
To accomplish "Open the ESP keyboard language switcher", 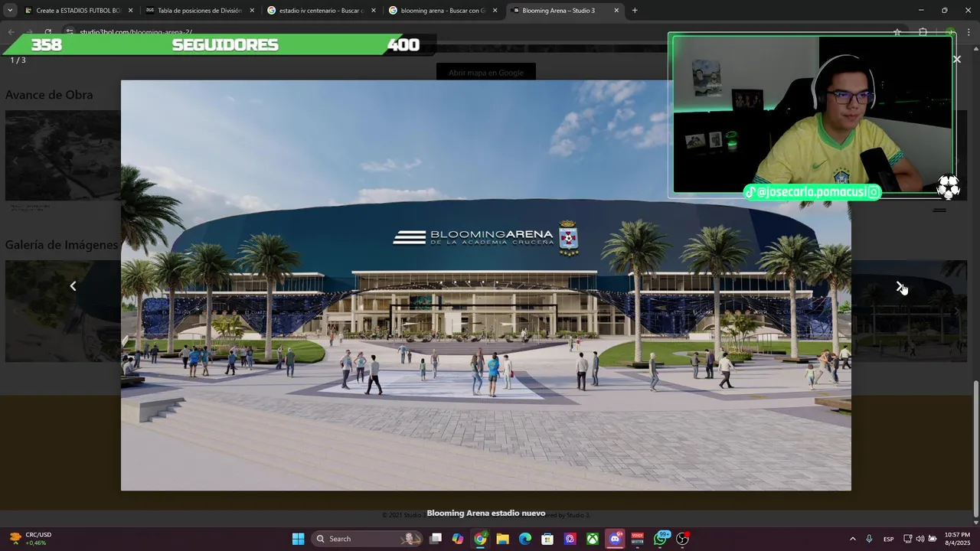I will tap(888, 539).
